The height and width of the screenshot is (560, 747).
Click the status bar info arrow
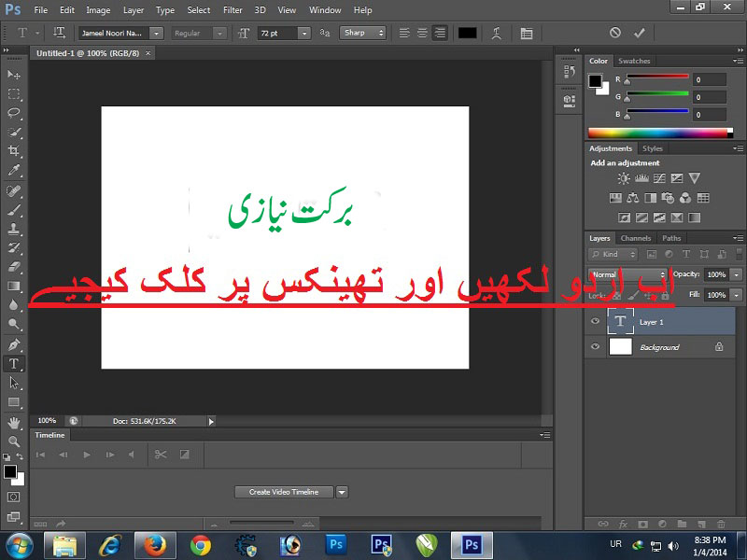tap(211, 421)
